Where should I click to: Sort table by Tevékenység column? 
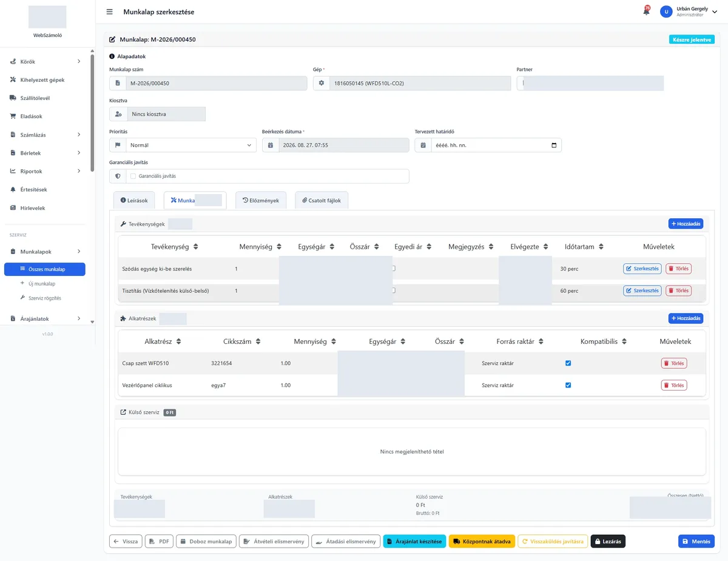(x=175, y=247)
